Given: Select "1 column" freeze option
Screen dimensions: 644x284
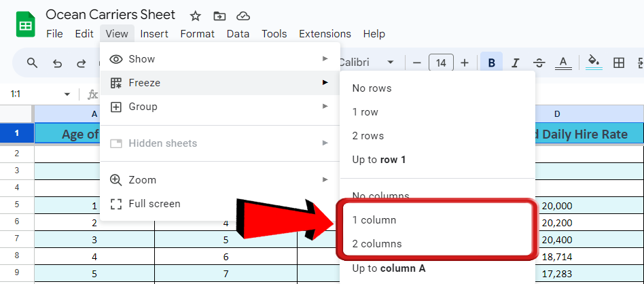Looking at the screenshot, I should [x=374, y=220].
